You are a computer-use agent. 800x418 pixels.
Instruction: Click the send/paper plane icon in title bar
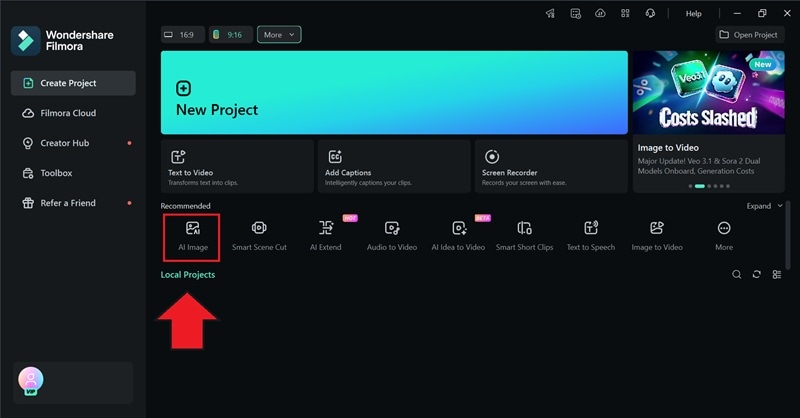[551, 14]
